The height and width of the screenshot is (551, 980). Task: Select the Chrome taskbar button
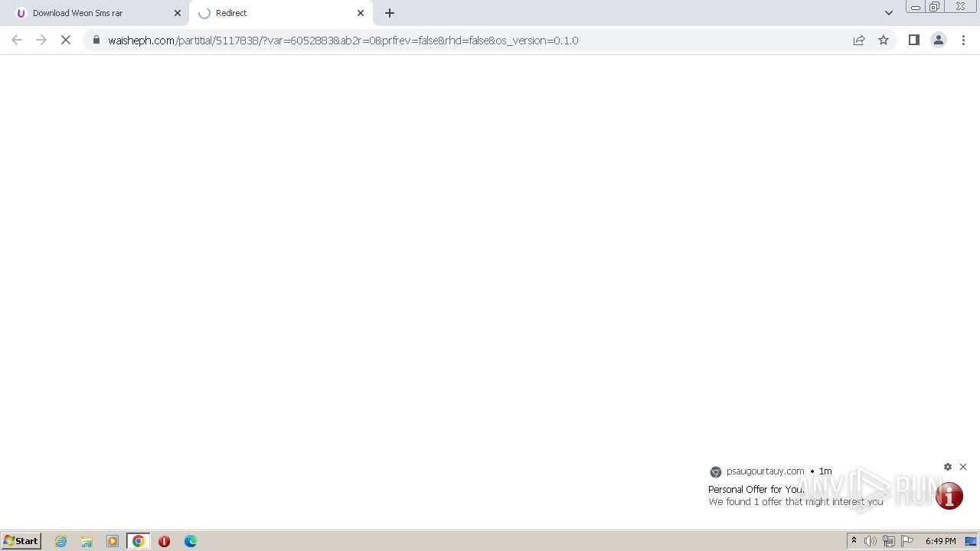point(139,541)
